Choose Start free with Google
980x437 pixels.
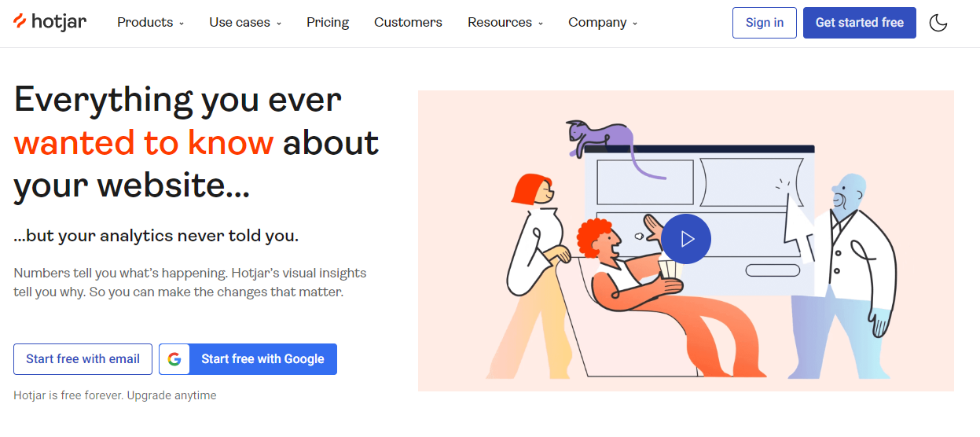tap(248, 359)
